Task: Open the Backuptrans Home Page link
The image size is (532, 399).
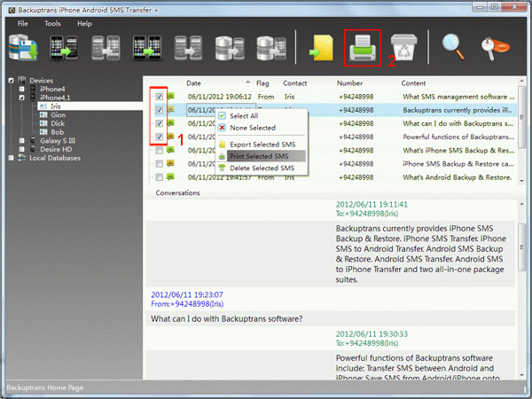Action: 45,387
